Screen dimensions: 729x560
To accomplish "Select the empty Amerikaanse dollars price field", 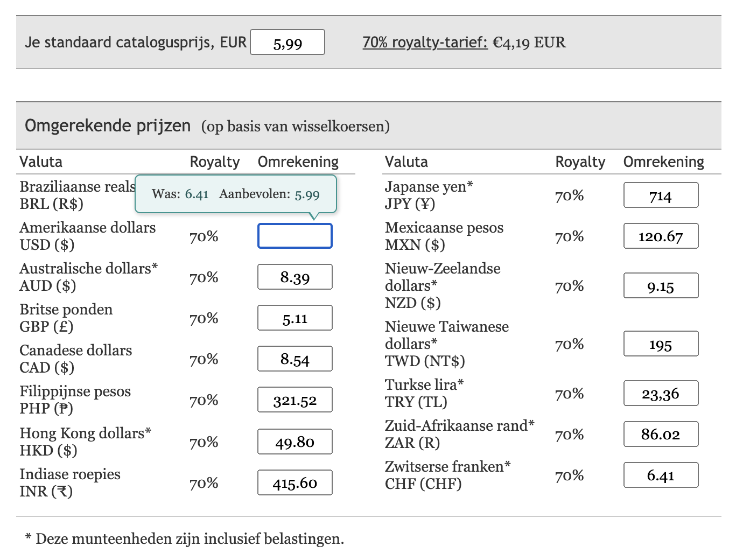I will (295, 235).
